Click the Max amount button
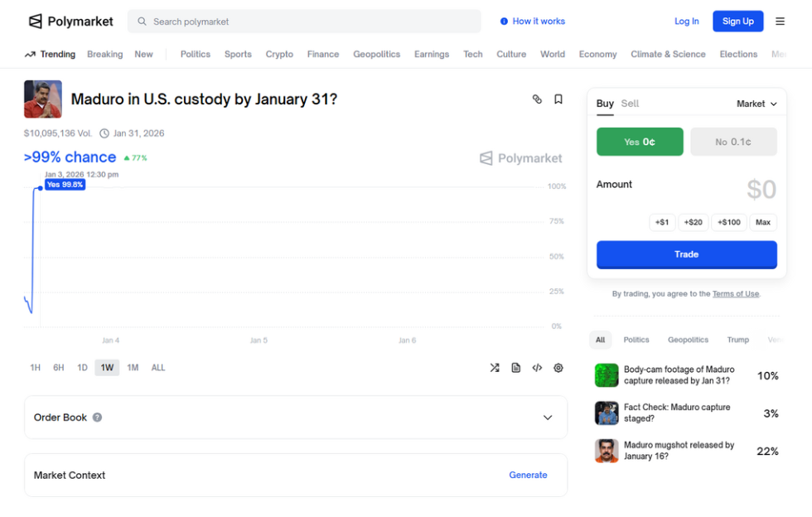Viewport: 812px width, 517px height. (x=763, y=222)
